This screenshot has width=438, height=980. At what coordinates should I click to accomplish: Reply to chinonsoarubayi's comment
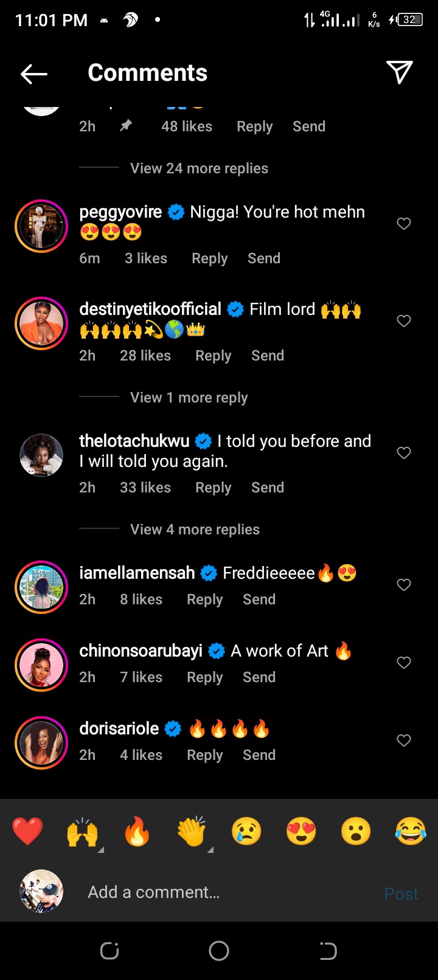click(204, 677)
